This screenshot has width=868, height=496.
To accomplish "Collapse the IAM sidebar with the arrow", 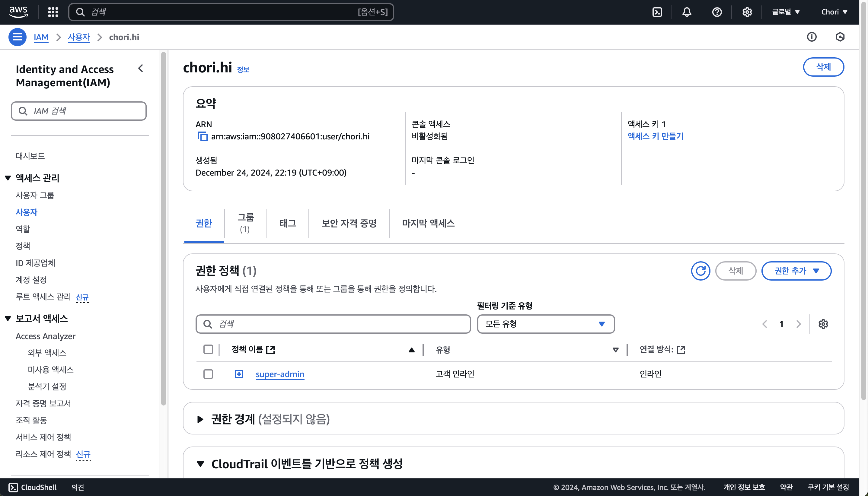I will 141,68.
